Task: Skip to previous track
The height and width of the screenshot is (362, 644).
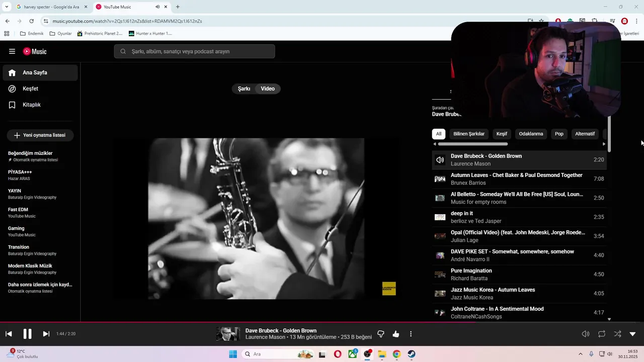Action: 9,334
